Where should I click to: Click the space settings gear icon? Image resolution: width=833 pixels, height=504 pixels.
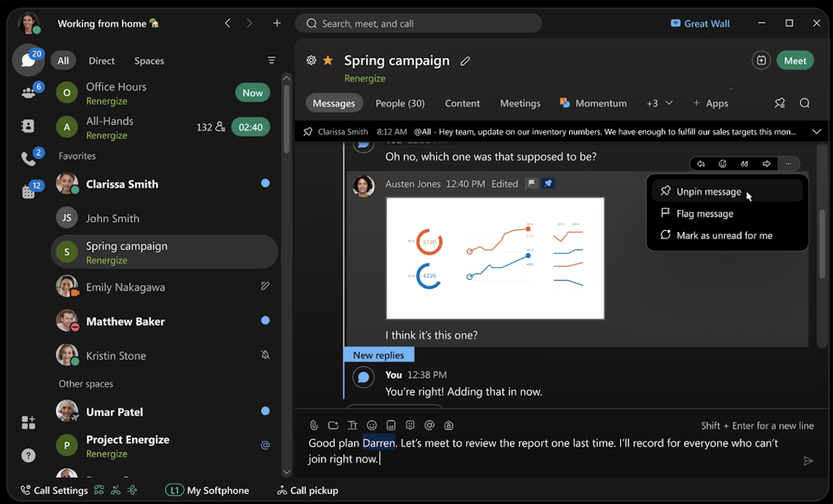(311, 60)
